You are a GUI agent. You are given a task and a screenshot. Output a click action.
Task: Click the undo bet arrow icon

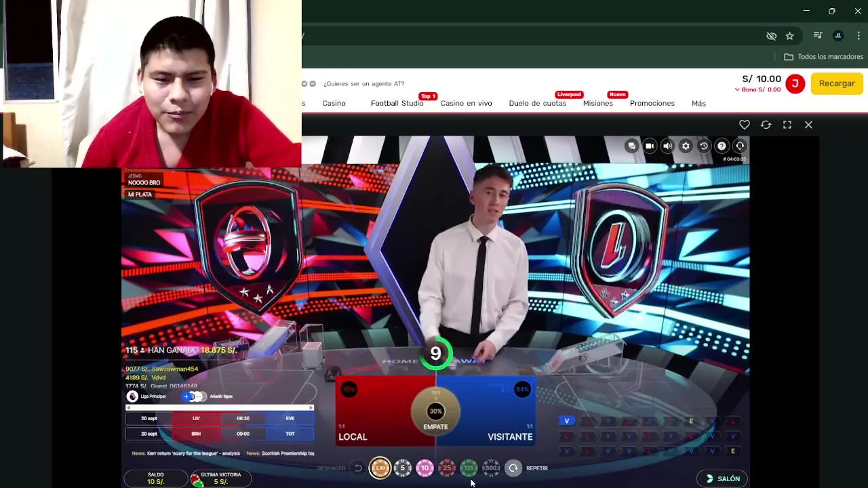[x=358, y=468]
